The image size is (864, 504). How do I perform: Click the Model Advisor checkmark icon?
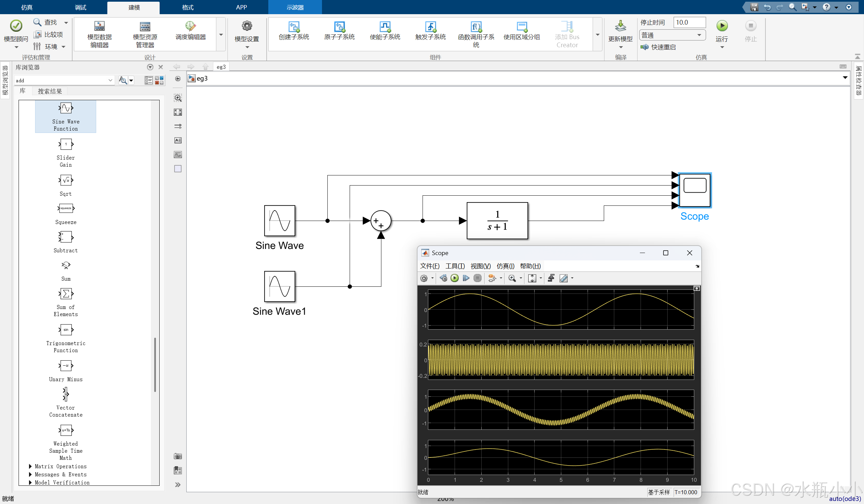16,26
